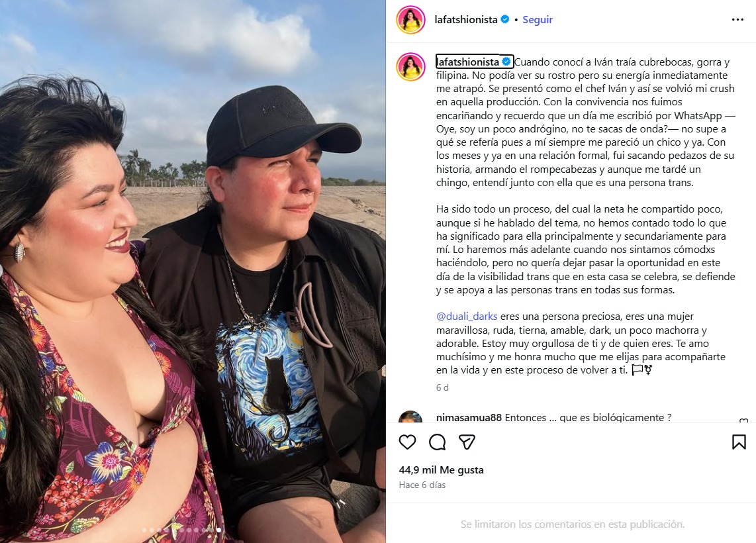Click lafatshionista avatar beside the caption
756x543 pixels.
(410, 66)
